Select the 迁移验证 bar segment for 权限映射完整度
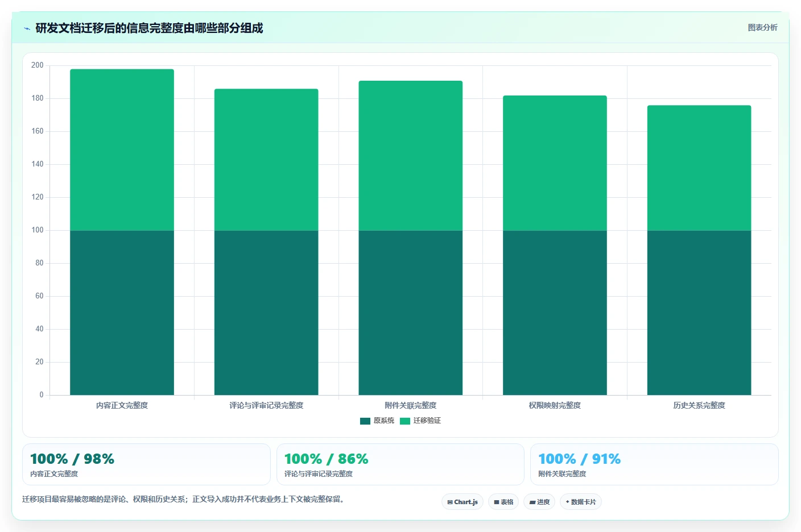This screenshot has height=532, width=801. 555,163
